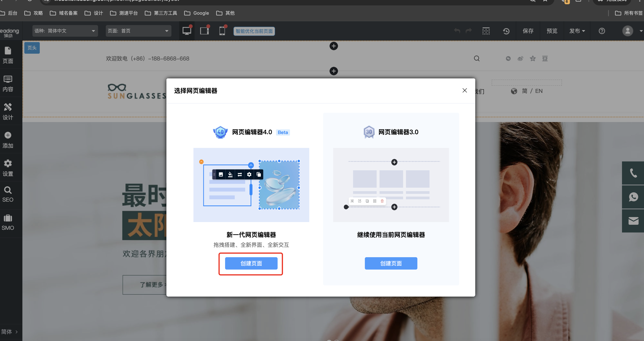This screenshot has height=341, width=644.
Task: Expand the 页面 page selector dropdown
Action: [138, 31]
